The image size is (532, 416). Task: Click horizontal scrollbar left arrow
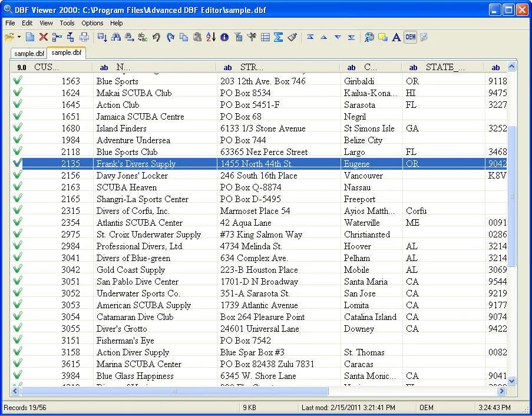tap(15, 391)
